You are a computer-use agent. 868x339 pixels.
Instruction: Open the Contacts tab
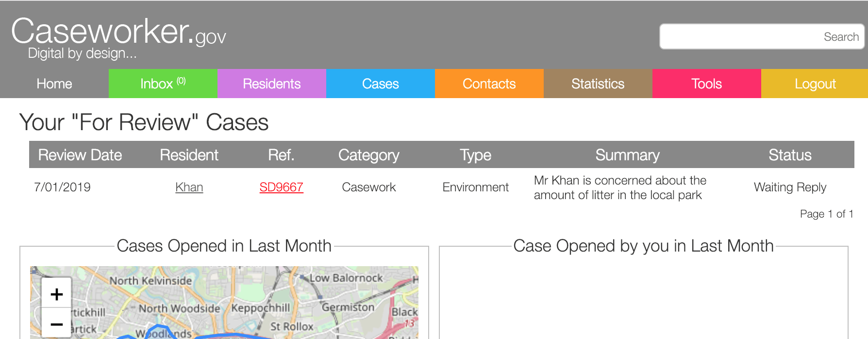[489, 84]
